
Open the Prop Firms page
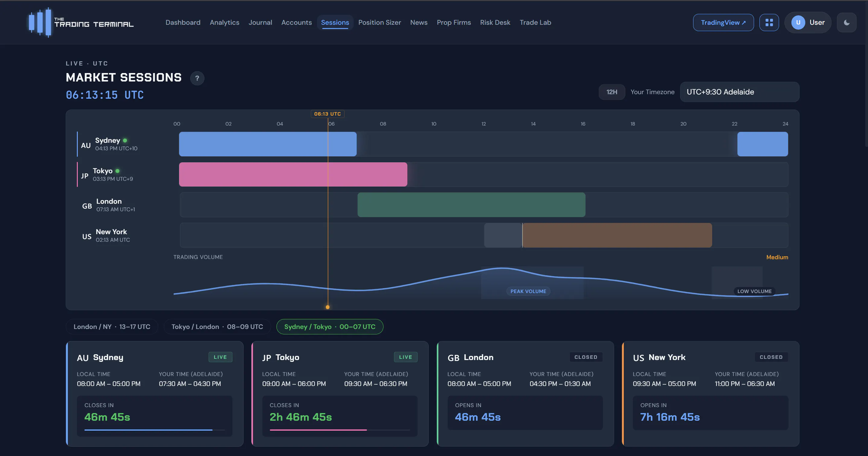point(453,22)
